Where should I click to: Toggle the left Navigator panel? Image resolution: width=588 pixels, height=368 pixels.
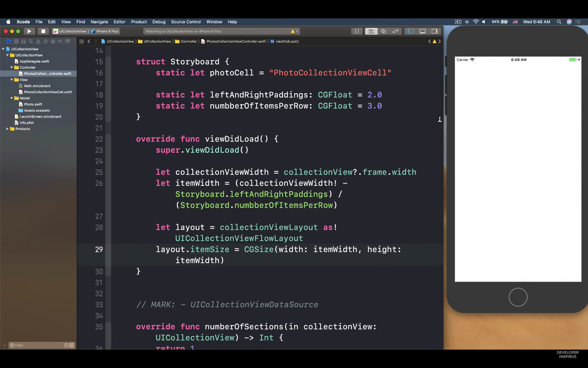pyautogui.click(x=410, y=31)
